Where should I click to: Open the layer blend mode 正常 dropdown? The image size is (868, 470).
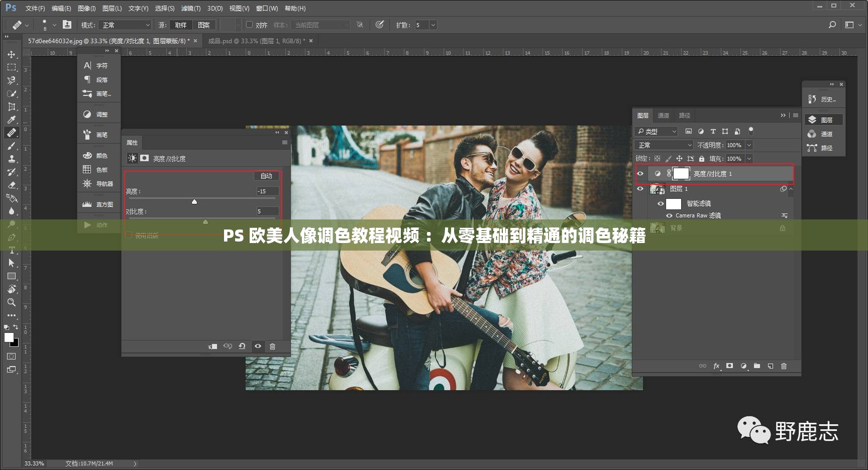[665, 145]
